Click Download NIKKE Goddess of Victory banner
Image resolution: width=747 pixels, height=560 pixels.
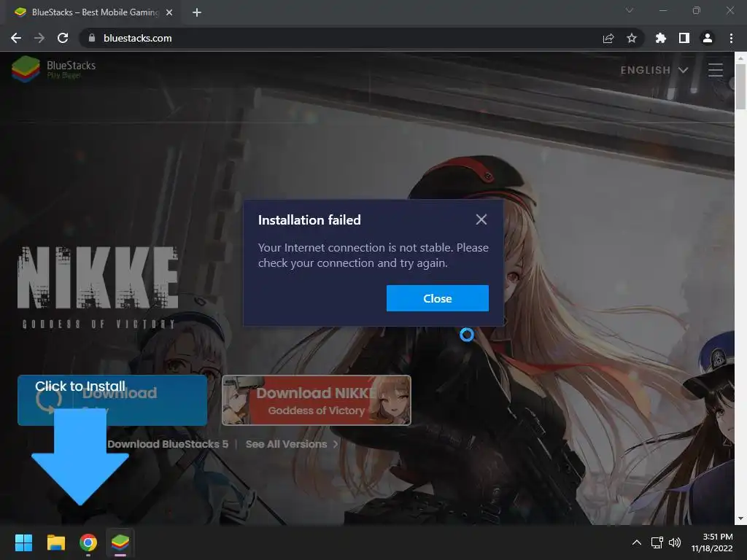tap(317, 400)
